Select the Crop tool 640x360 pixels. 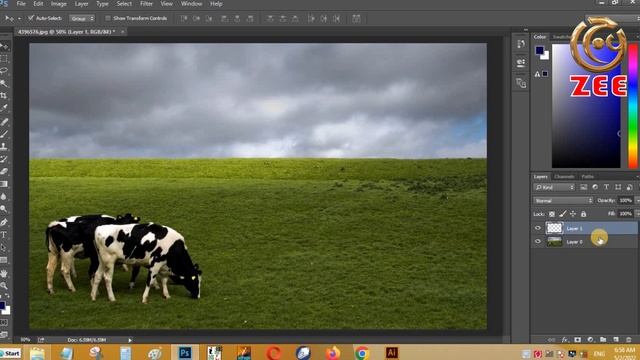pos(4,96)
